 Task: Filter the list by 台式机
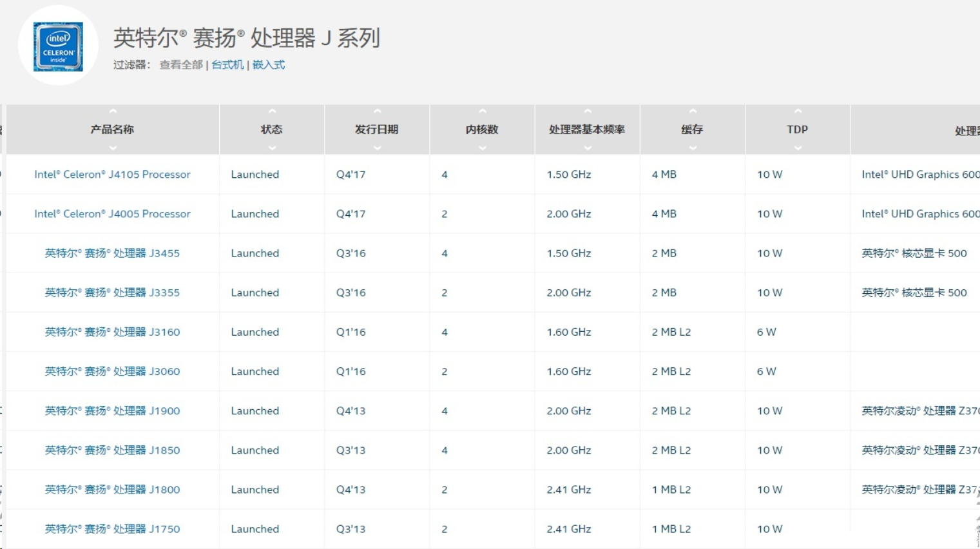(x=227, y=64)
